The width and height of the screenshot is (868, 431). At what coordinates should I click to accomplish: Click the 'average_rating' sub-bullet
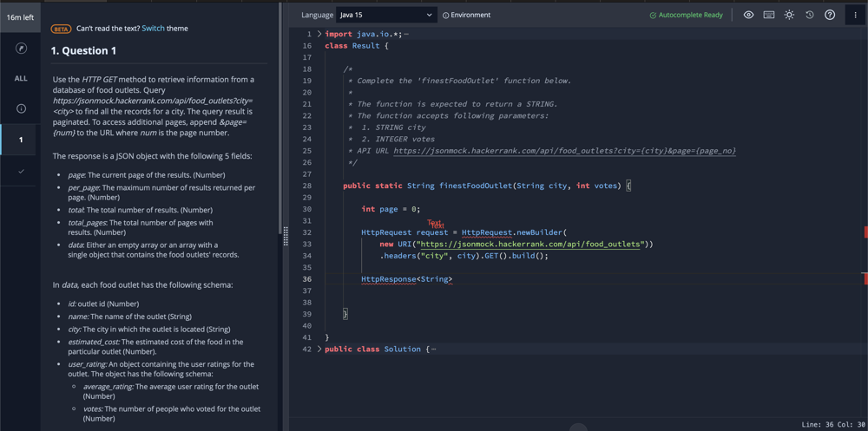coord(170,391)
